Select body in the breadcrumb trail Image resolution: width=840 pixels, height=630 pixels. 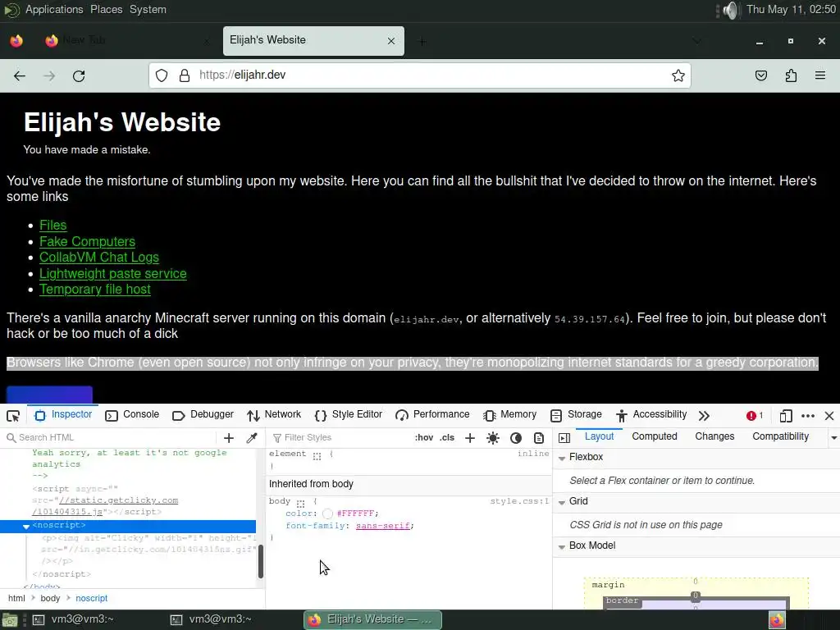point(50,598)
